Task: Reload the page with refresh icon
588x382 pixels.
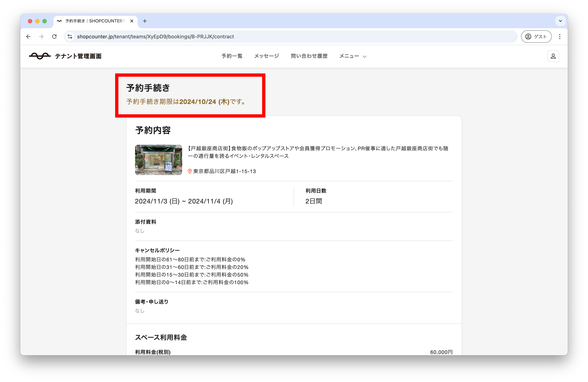Action: click(54, 37)
